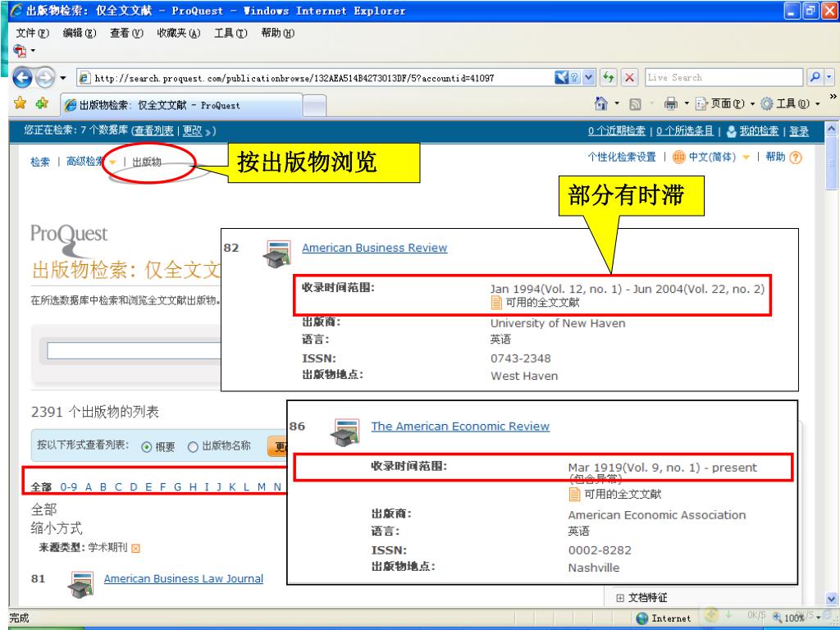Open the Home button dropdown arrow
This screenshot has height=630, width=840.
pyautogui.click(x=617, y=103)
